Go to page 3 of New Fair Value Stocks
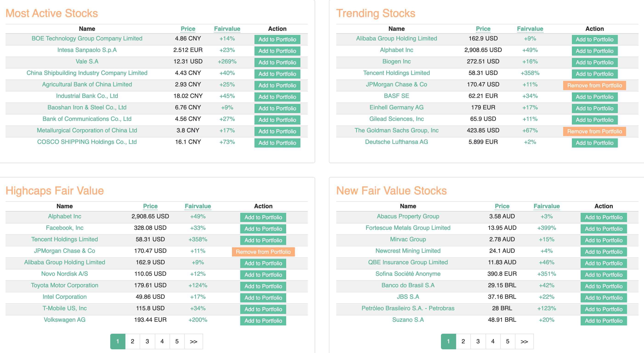Screen dimensions: 644x353 pos(478,341)
